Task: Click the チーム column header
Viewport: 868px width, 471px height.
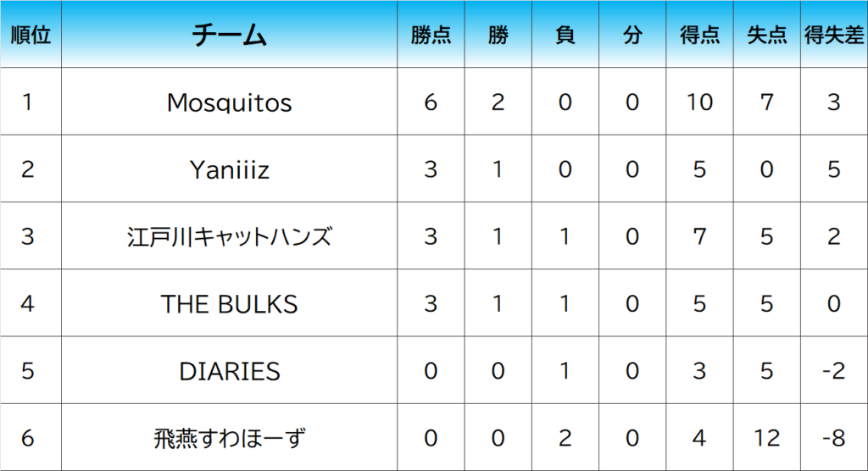Action: point(229,36)
